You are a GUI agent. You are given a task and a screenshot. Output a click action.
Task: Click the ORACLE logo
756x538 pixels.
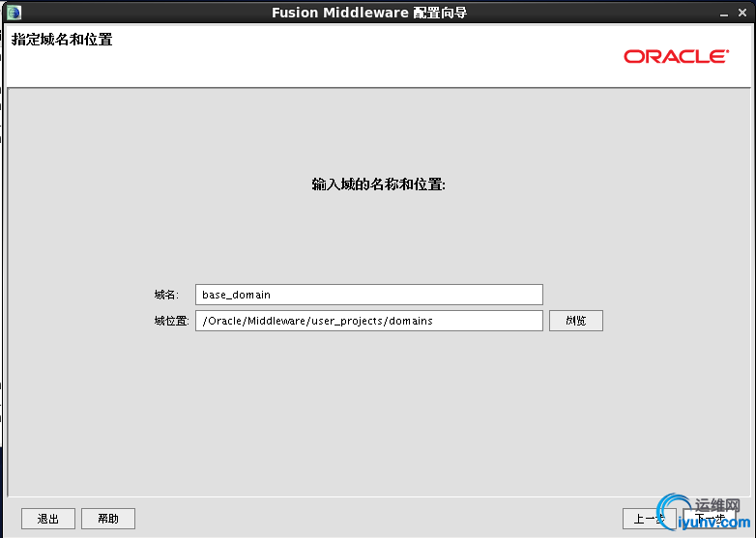pyautogui.click(x=677, y=56)
